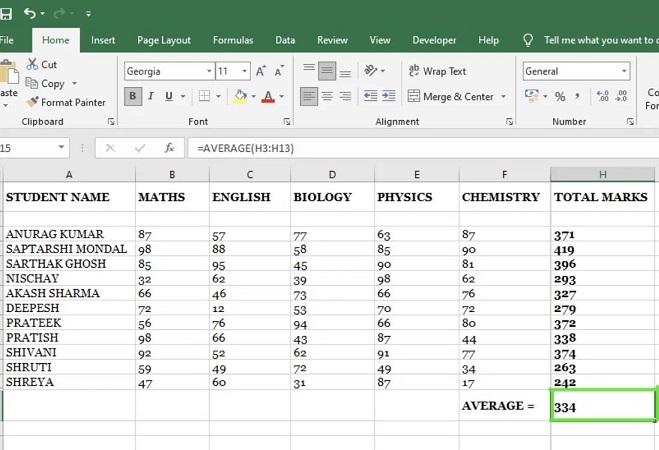Open the Insert tab
The image size is (659, 450).
(103, 40)
